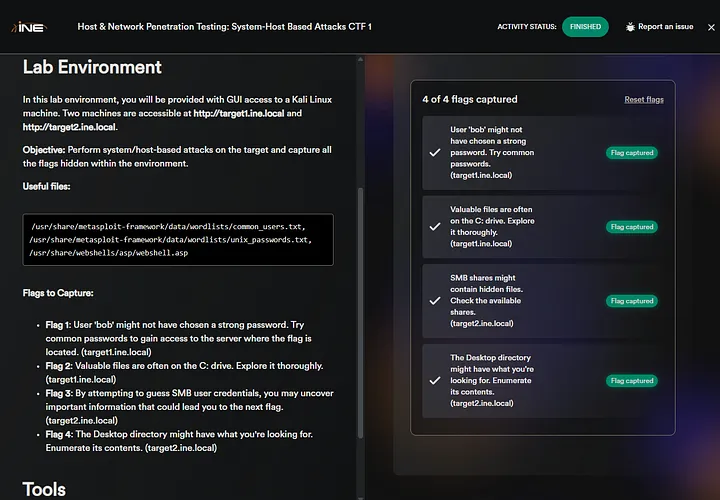Click the bug icon beside Report an issue
The height and width of the screenshot is (500, 720).
[x=630, y=27]
